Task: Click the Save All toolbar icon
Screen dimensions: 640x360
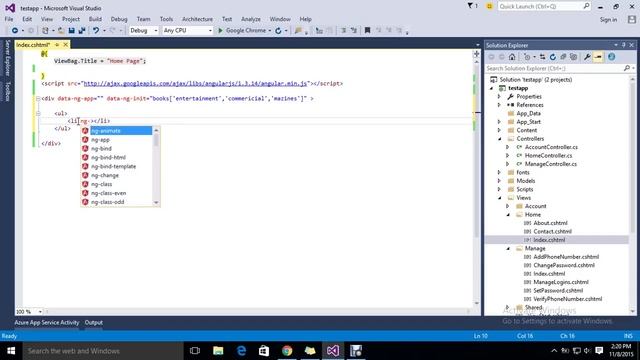Action: click(x=82, y=31)
